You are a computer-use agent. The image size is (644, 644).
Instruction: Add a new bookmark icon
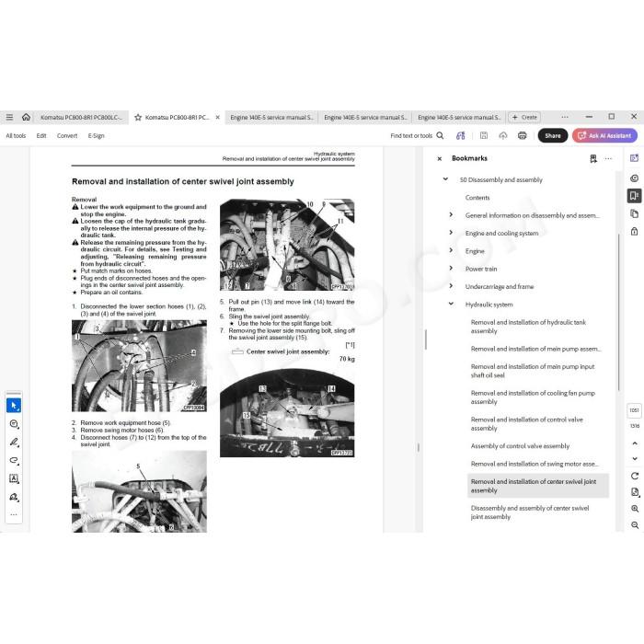tap(593, 158)
